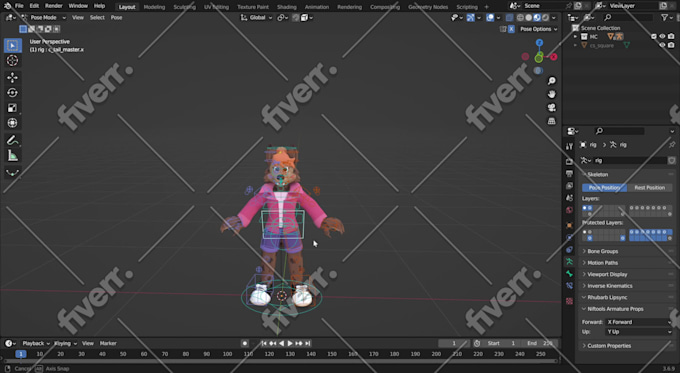This screenshot has height=373, width=680.
Task: Choose the Breakdowner pose tool
Action: [x=13, y=173]
